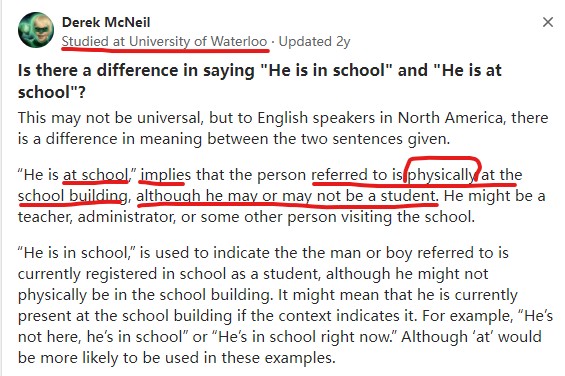565x376 pixels.
Task: Click the phrase although he may or may not be a student
Action: click(x=287, y=196)
